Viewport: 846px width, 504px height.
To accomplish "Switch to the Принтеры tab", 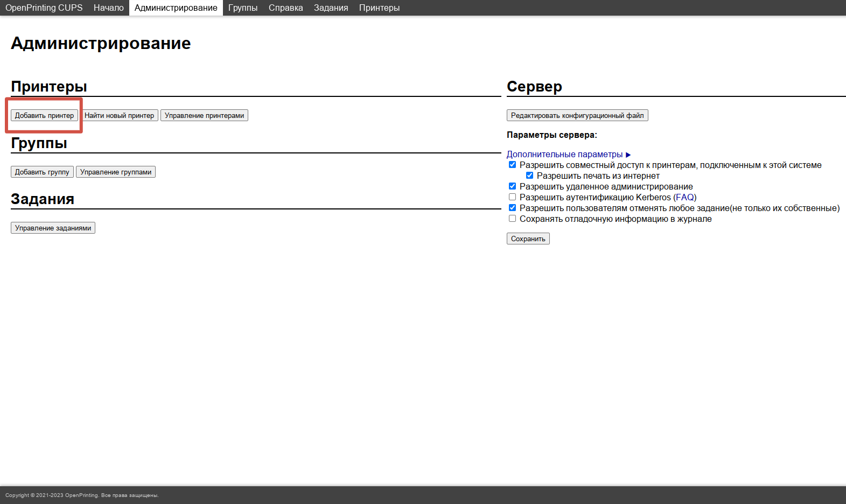I will pyautogui.click(x=379, y=8).
